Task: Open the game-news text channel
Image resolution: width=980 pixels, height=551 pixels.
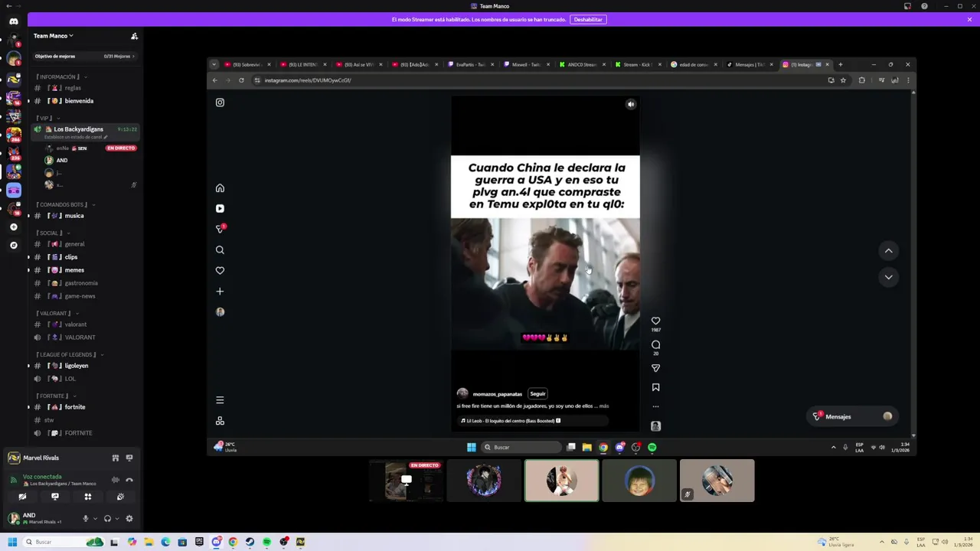Action: pyautogui.click(x=84, y=296)
